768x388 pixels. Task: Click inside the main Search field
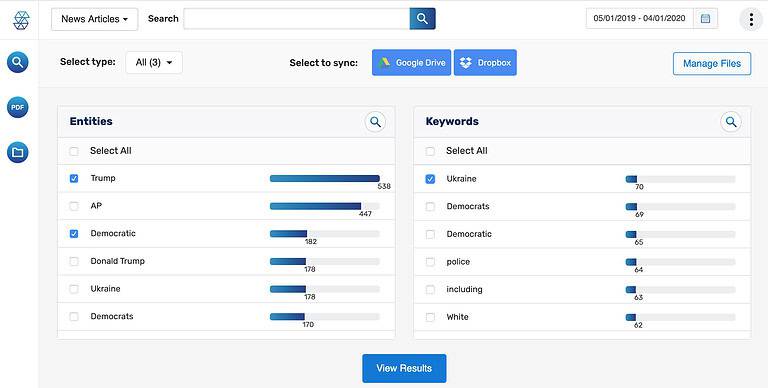[296, 19]
